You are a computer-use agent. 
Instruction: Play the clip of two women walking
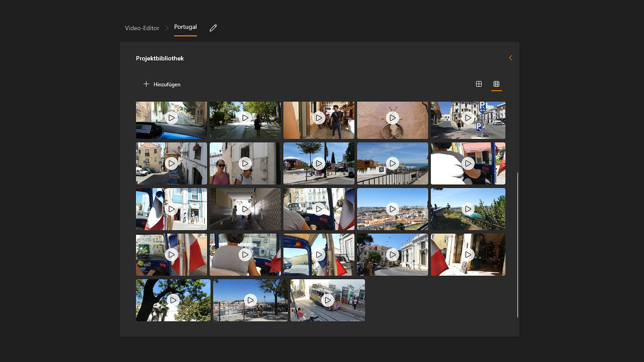click(245, 163)
